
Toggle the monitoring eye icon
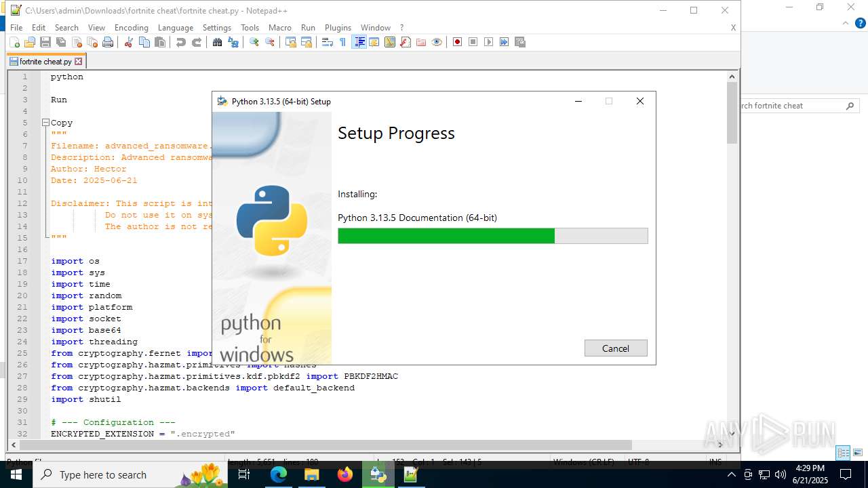click(436, 42)
